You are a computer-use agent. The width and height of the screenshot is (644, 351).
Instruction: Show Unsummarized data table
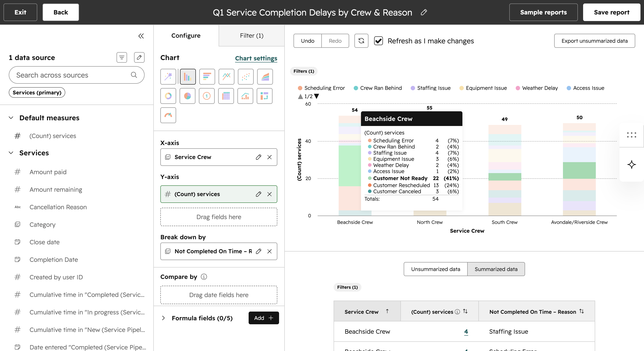pos(436,269)
